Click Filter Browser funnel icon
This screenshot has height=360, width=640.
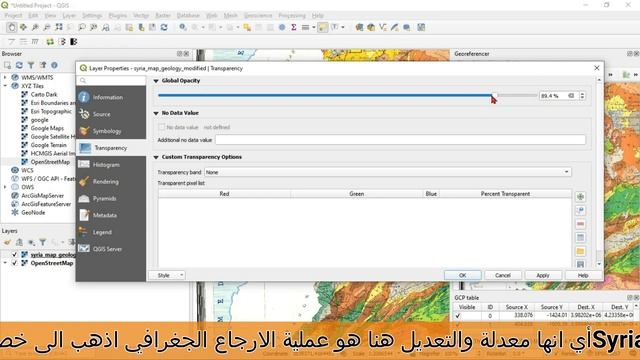(x=31, y=65)
